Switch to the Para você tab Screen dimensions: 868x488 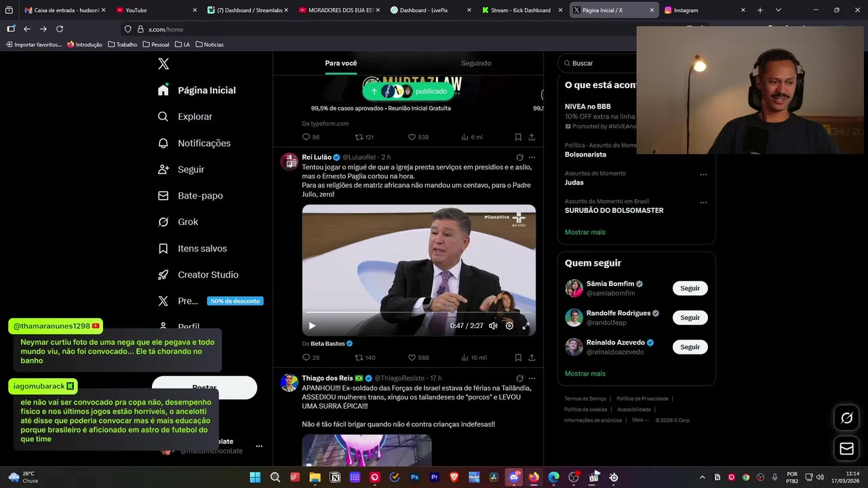click(340, 63)
